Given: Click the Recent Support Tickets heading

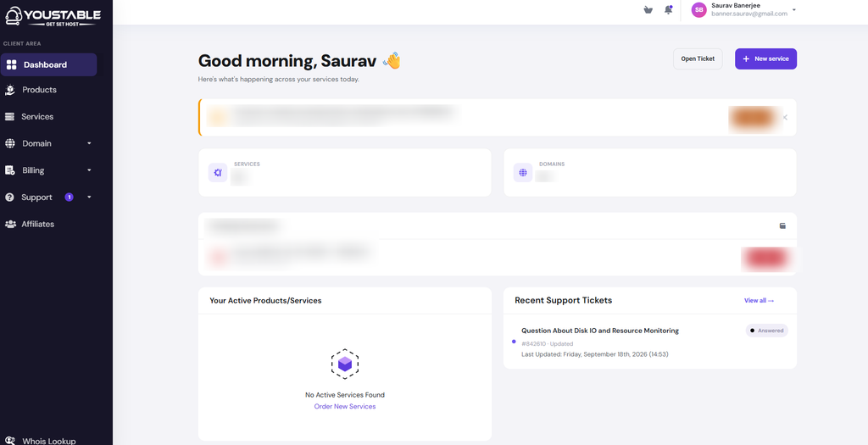Looking at the screenshot, I should [x=564, y=300].
